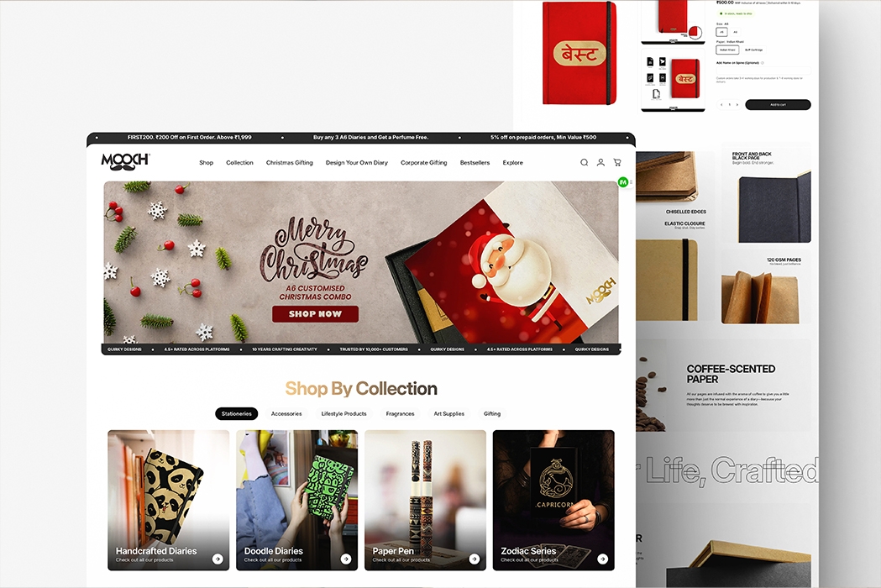Open the Christmas Gifting menu item
This screenshot has height=588, width=881.
pyautogui.click(x=290, y=162)
